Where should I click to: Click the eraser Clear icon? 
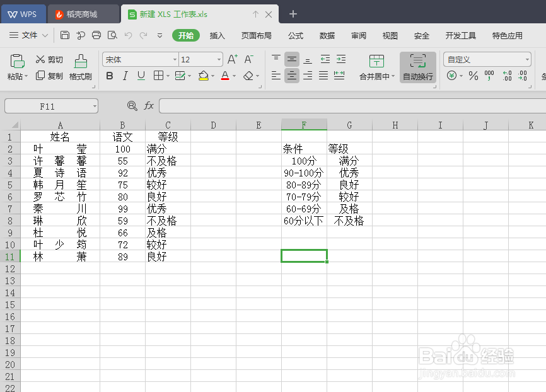pyautogui.click(x=248, y=76)
